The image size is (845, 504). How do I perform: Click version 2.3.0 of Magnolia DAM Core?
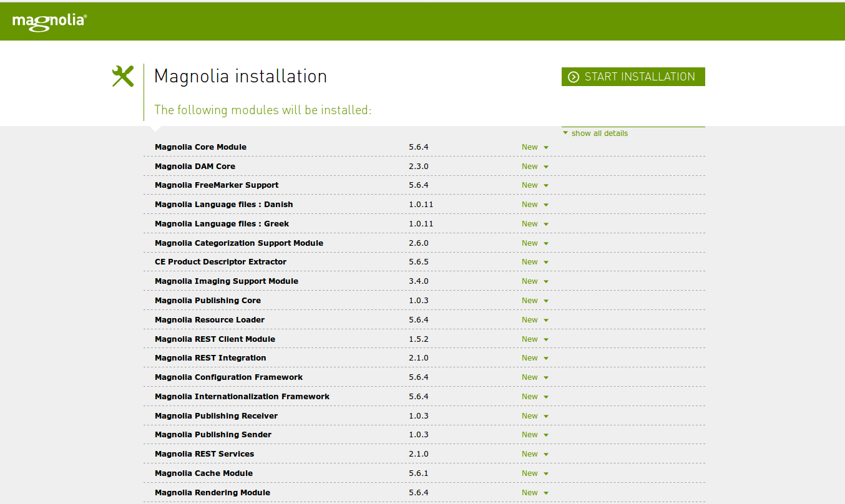[419, 167]
